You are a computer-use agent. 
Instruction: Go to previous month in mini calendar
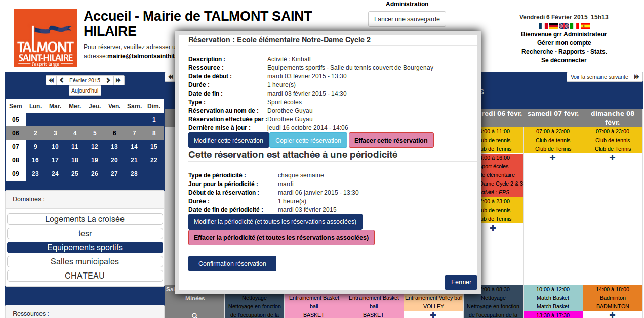(x=62, y=80)
